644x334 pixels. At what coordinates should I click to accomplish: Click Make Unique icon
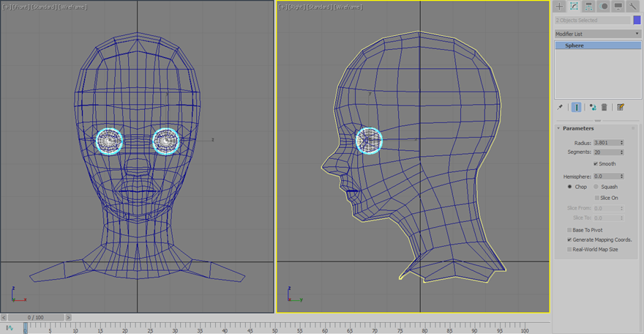click(x=593, y=107)
